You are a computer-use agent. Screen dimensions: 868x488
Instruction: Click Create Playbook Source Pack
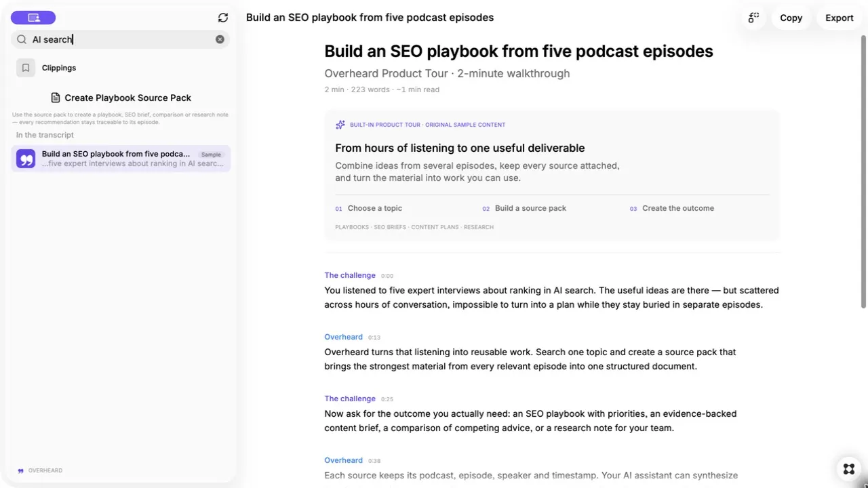121,98
